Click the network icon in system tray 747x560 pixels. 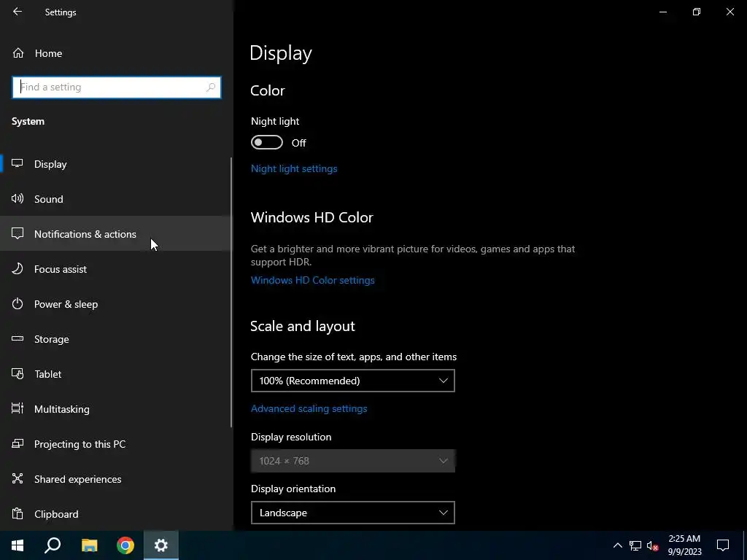point(635,545)
